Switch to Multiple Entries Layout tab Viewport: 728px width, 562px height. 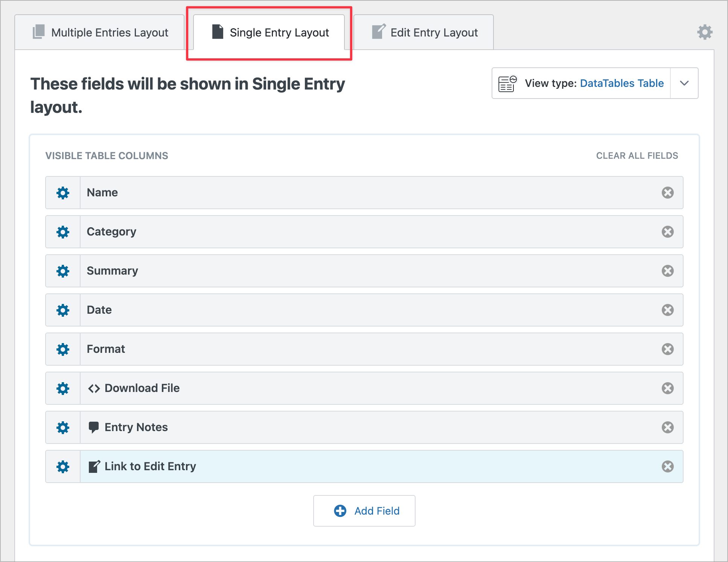click(x=100, y=33)
